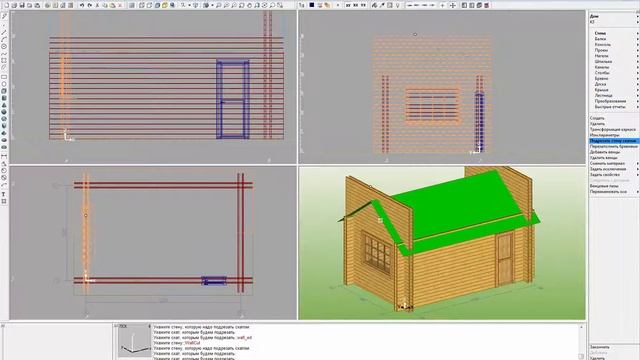The image size is (640, 360).
Task: Open the Шпильки menu entry
Action: point(616,62)
